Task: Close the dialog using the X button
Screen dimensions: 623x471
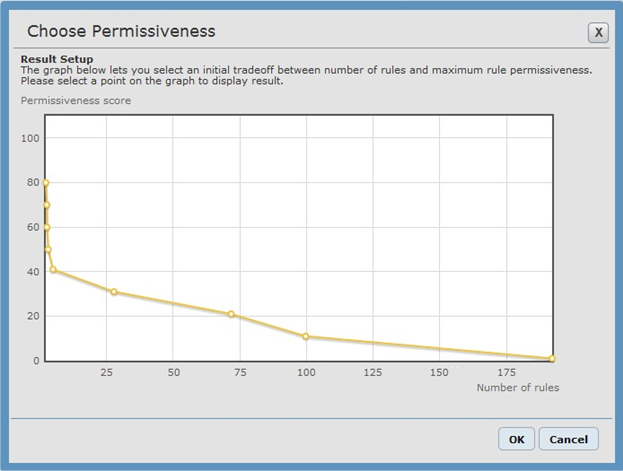Action: pyautogui.click(x=598, y=32)
